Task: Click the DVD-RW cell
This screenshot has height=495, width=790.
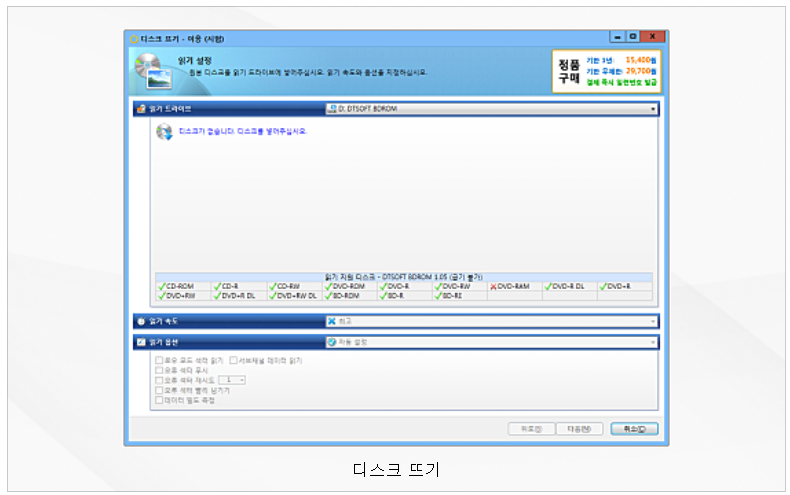Action: (459, 286)
